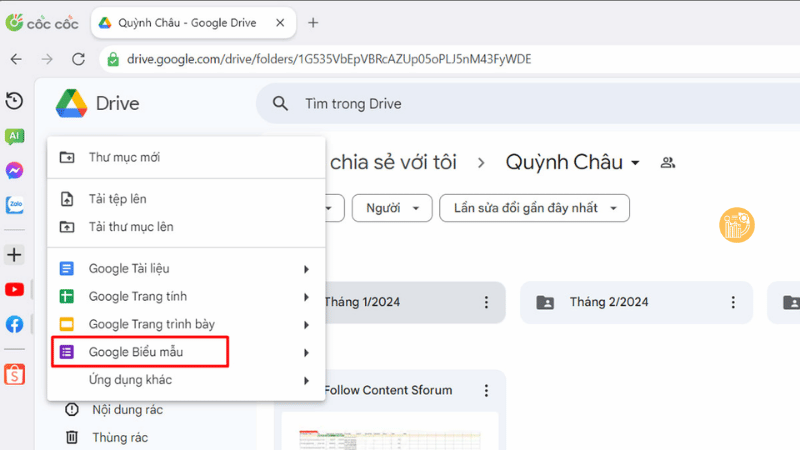Click the file upload icon beside Tải tệp lên
This screenshot has width=800, height=450.
coord(67,199)
